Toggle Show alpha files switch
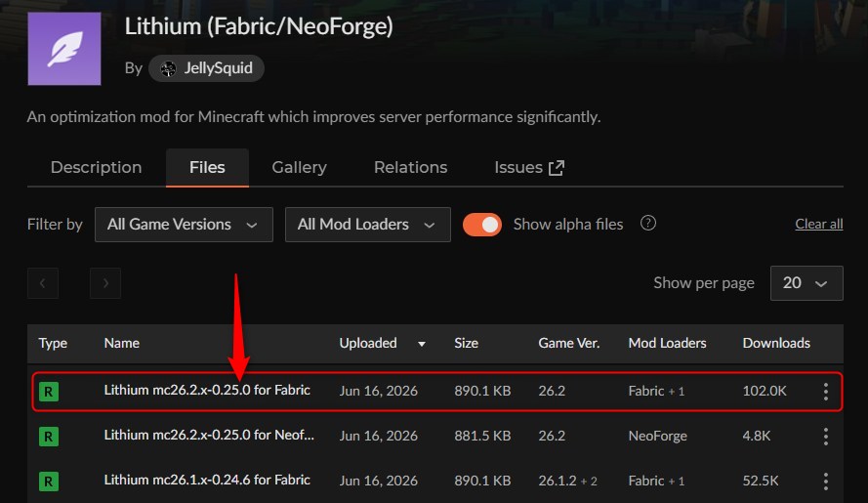 click(x=482, y=225)
